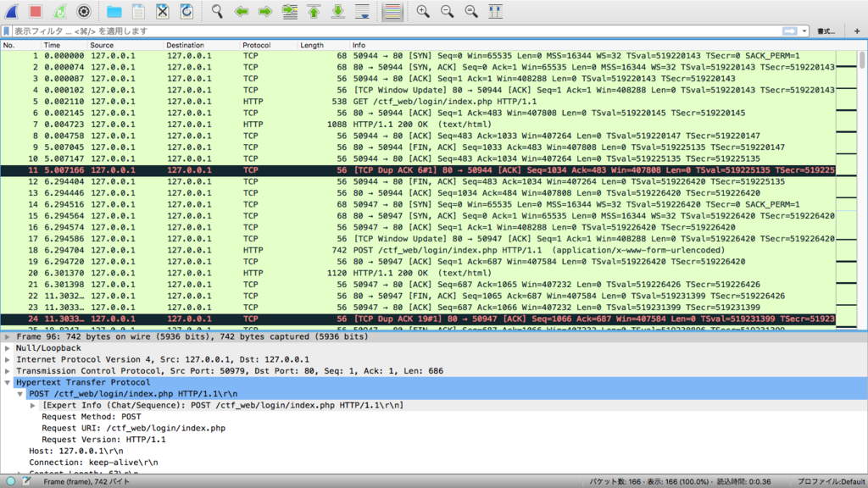Select packet 24, TCP Dup ACK 19#1
Viewport: 868px width, 488px height.
coord(418,319)
